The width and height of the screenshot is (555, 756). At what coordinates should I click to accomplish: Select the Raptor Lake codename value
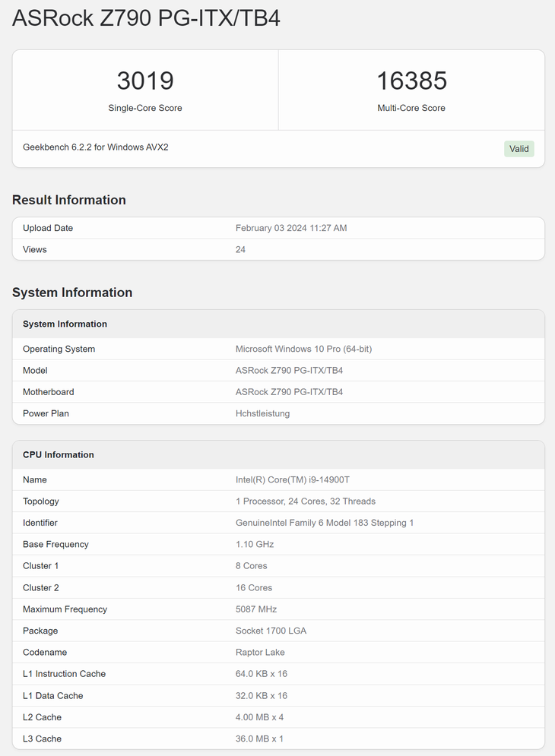click(x=260, y=652)
